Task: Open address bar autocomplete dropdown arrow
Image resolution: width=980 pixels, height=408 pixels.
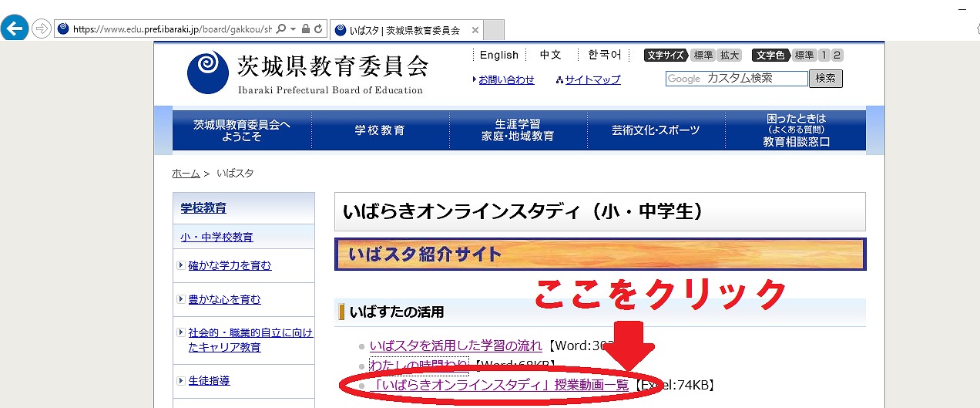Action: pos(294,29)
